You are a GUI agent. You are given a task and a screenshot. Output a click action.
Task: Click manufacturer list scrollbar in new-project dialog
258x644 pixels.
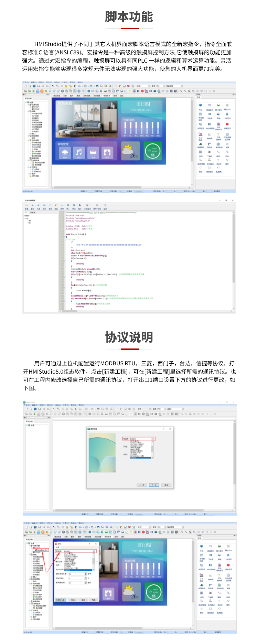152,449
